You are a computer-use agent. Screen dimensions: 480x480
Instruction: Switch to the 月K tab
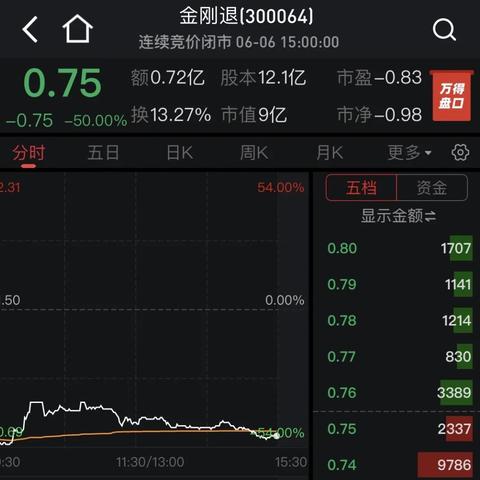pos(329,153)
